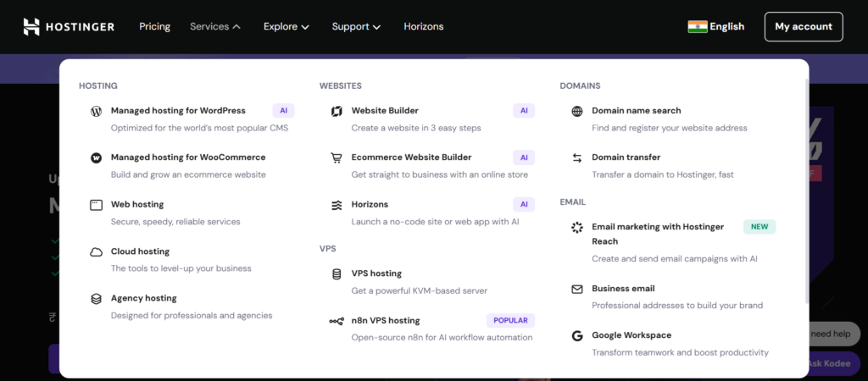Click the Hostinger logo icon
Image resolution: width=868 pixels, height=381 pixels.
(31, 26)
